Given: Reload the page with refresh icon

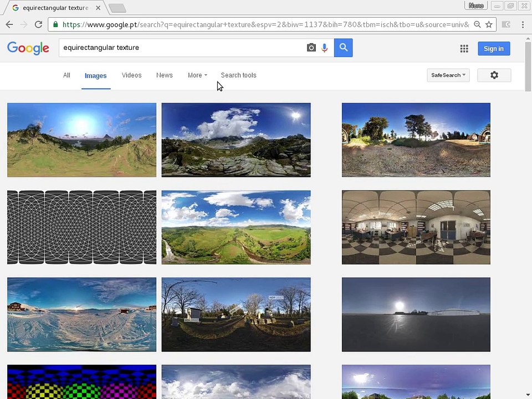Looking at the screenshot, I should click(38, 24).
